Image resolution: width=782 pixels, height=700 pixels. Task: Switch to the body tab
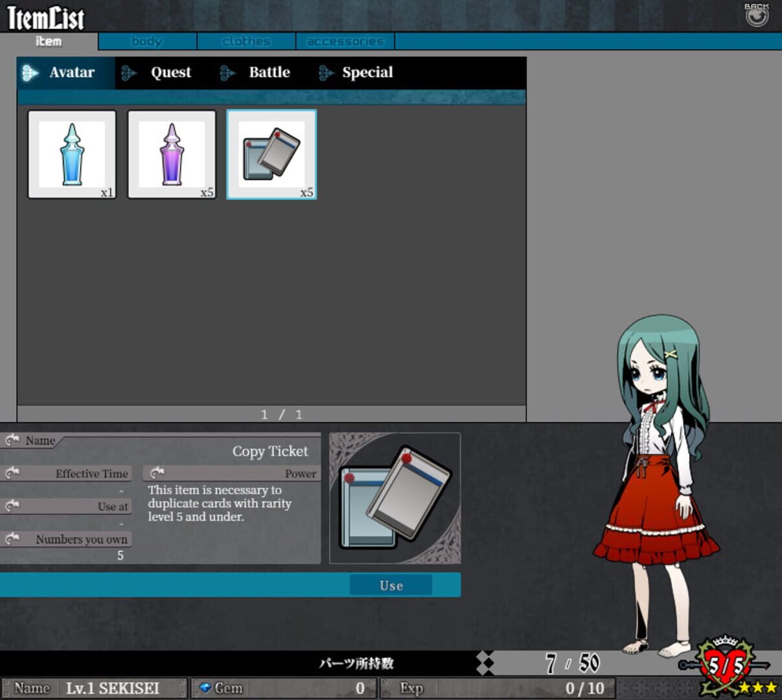click(x=146, y=41)
